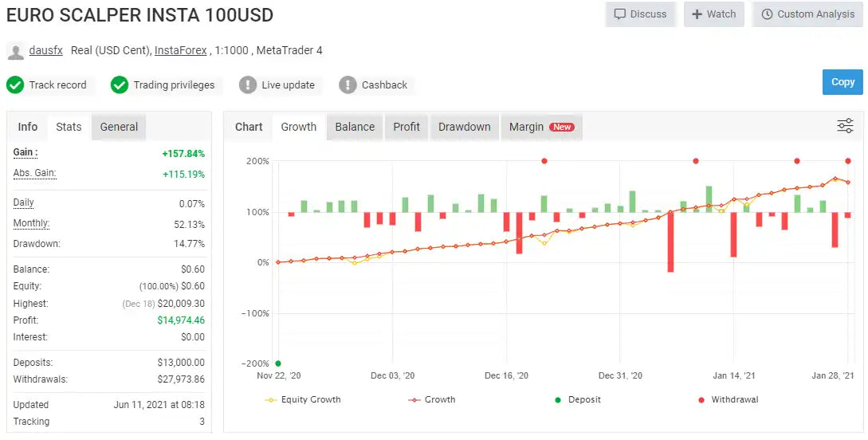Switch to the Stats tab
This screenshot has width=868, height=440.
69,127
